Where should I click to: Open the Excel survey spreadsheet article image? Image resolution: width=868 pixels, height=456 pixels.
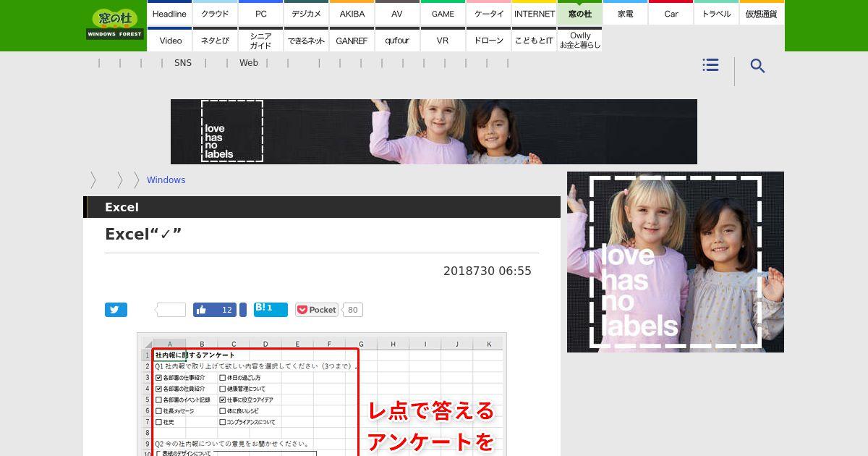click(322, 394)
